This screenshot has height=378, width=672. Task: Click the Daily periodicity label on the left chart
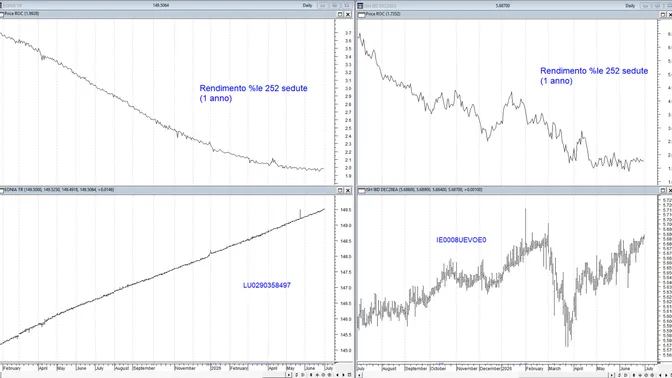coord(307,6)
